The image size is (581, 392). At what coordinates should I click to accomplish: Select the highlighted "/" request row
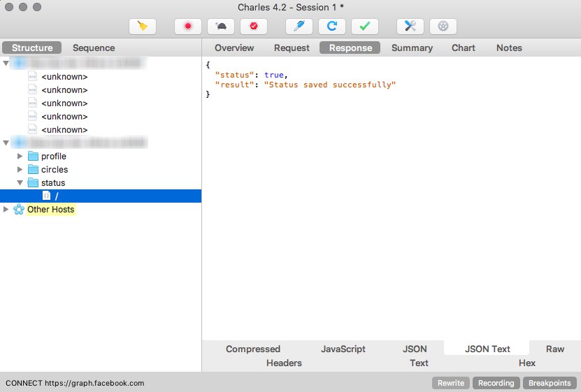click(101, 196)
